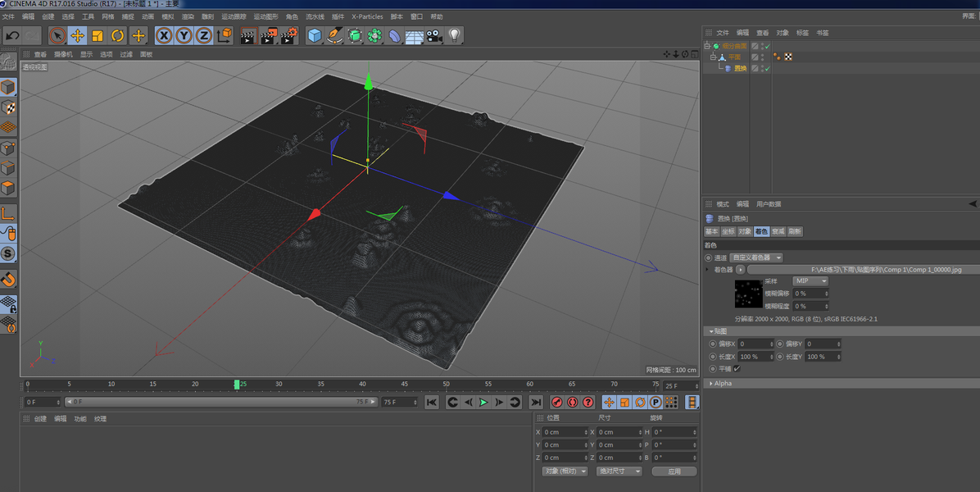Click the 应用 apply button
Viewport: 980px width, 492px height.
tap(674, 471)
